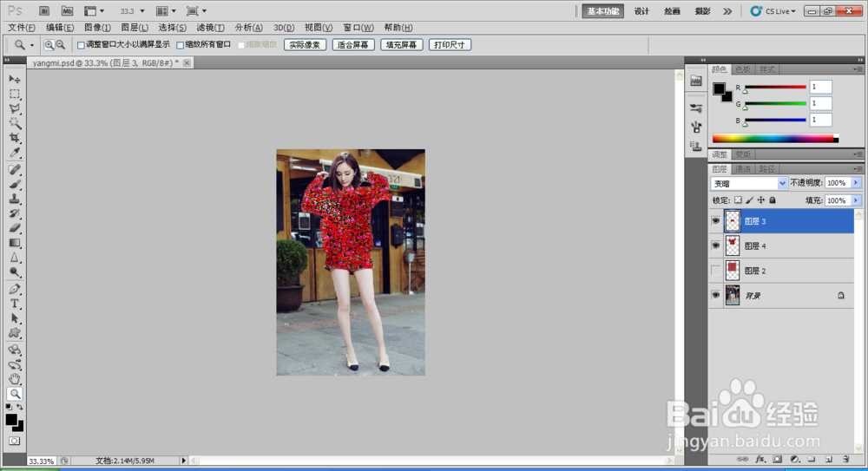The height and width of the screenshot is (471, 868).
Task: Select the Move tool
Action: [x=15, y=79]
